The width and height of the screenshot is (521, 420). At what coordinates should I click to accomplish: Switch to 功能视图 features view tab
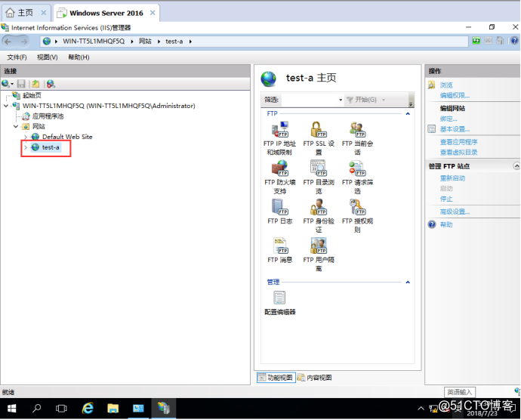point(276,378)
